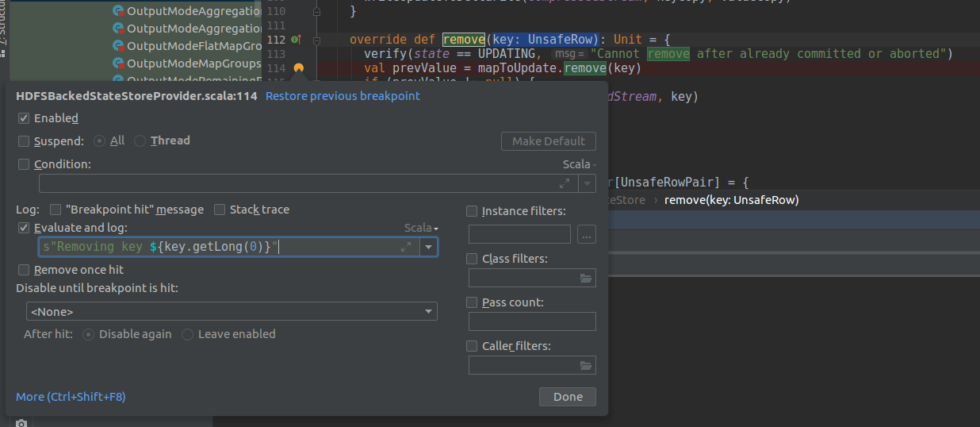Click remove(key: UnsafeRow) breadcrumb

click(731, 200)
